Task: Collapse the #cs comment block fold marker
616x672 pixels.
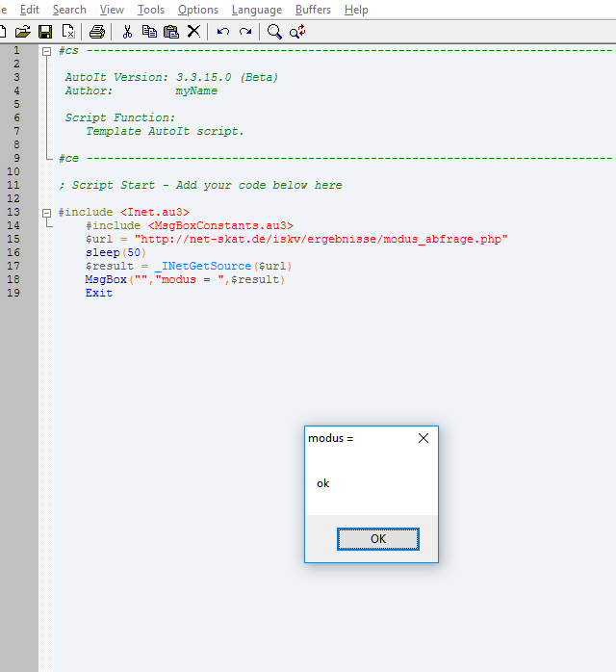Action: (x=47, y=50)
